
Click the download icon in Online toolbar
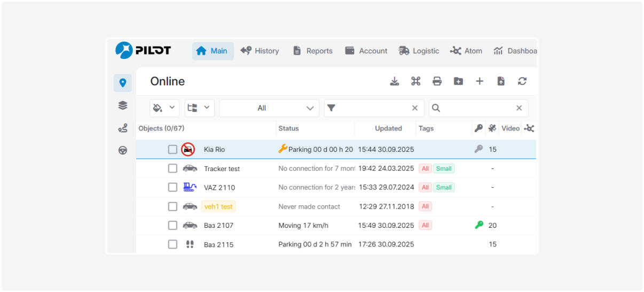394,81
